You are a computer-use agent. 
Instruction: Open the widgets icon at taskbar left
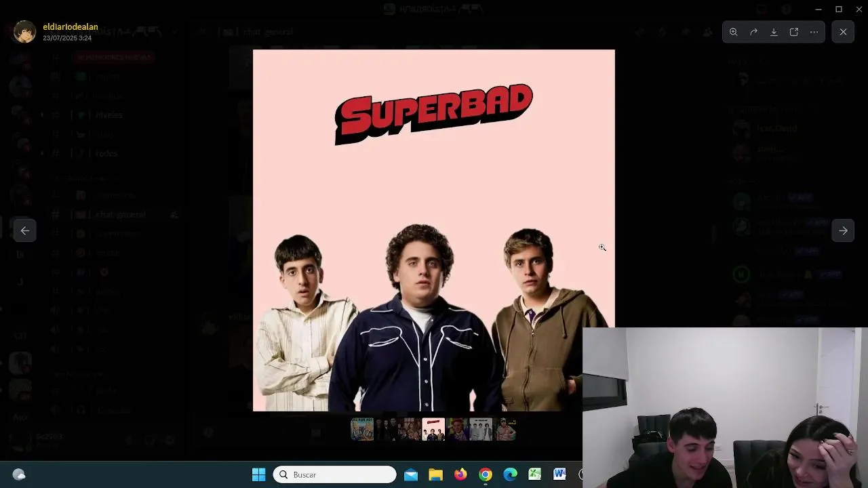19,474
